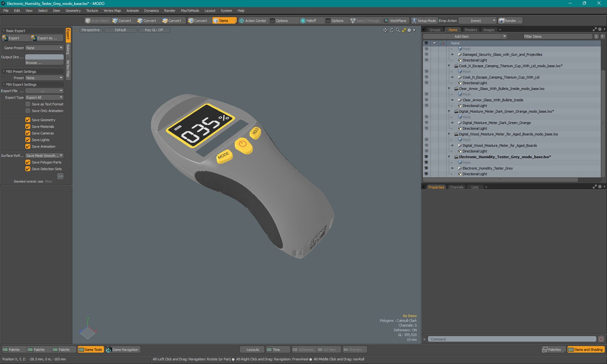607x364 pixels.
Task: Click the Default shading button
Action: coord(120,30)
